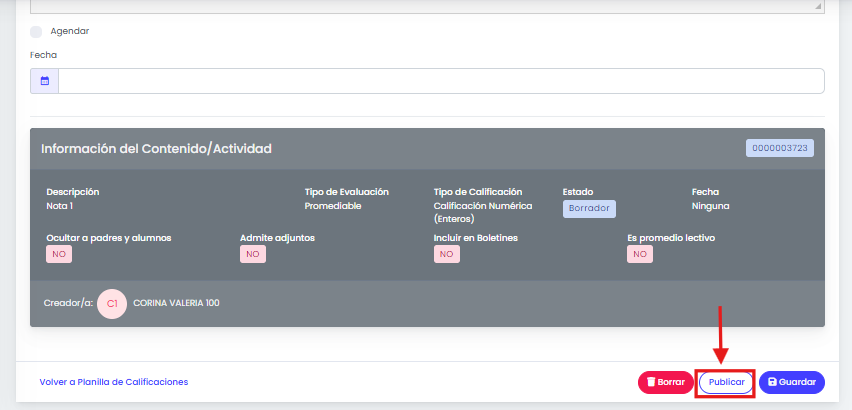Click NO badge under Es promedio lectivo

[640, 254]
